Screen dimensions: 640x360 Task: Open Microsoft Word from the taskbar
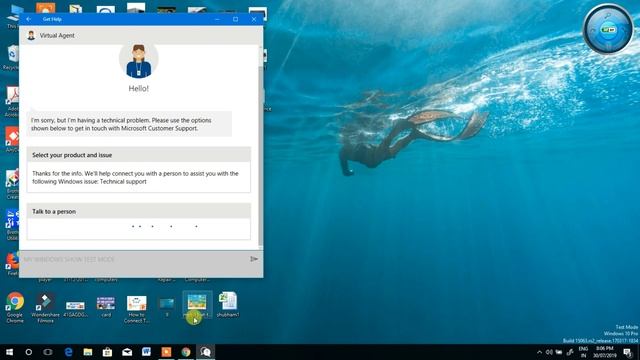tap(147, 352)
